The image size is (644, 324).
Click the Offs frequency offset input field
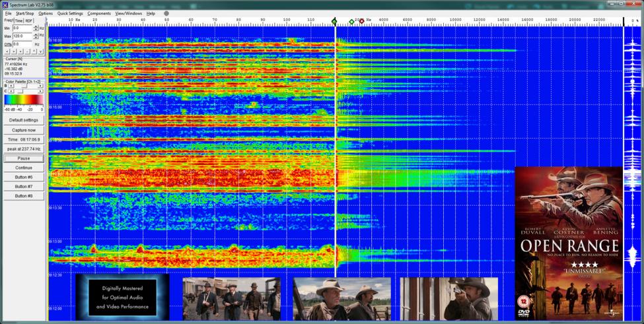point(25,44)
